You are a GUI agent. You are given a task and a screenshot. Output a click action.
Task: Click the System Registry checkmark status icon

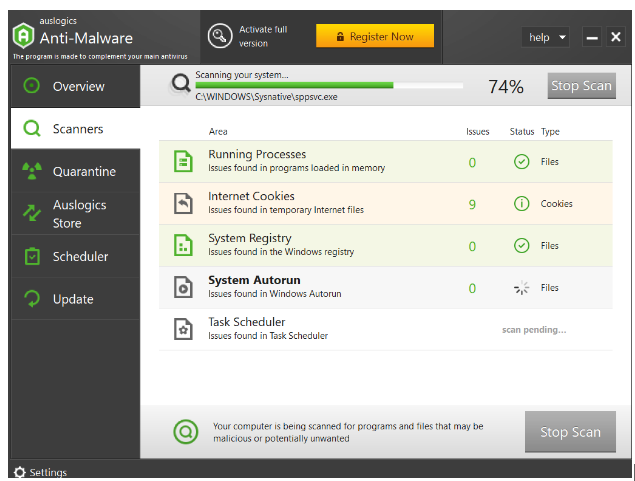coord(521,245)
